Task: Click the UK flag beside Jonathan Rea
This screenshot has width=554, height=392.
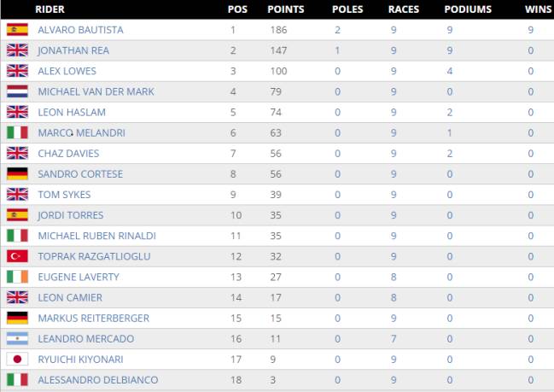Action: click(17, 50)
